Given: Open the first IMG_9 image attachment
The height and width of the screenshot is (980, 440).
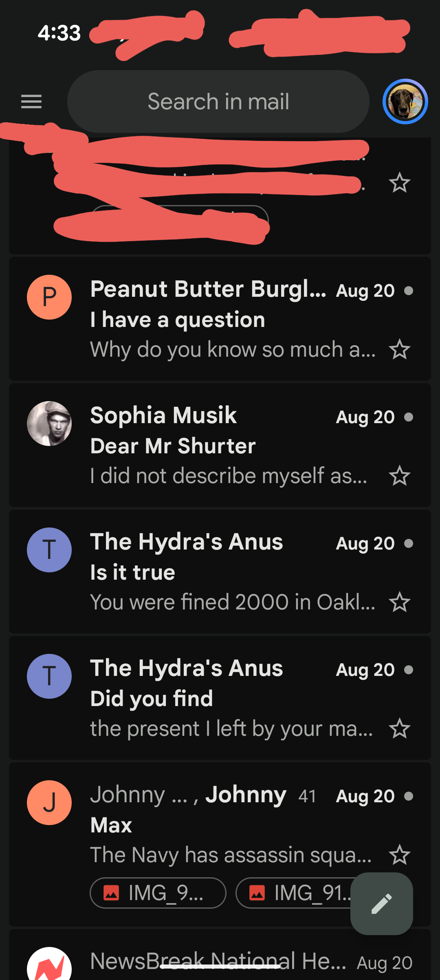Looking at the screenshot, I should pyautogui.click(x=158, y=893).
